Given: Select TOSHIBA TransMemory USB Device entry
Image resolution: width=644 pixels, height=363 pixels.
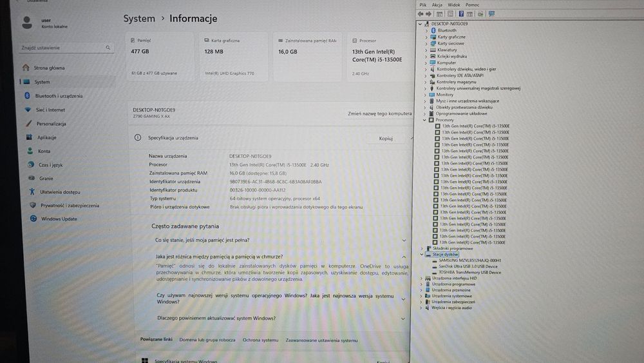Looking at the screenshot, I should 470,272.
